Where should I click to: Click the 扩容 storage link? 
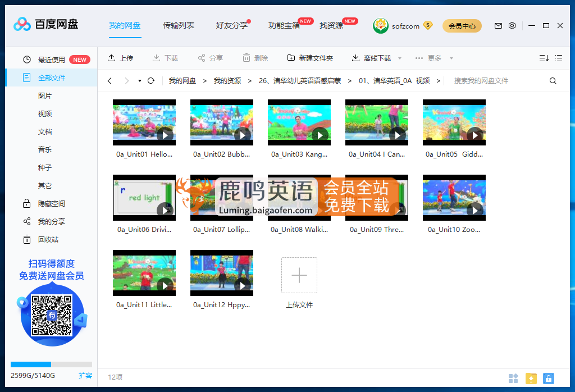(85, 376)
